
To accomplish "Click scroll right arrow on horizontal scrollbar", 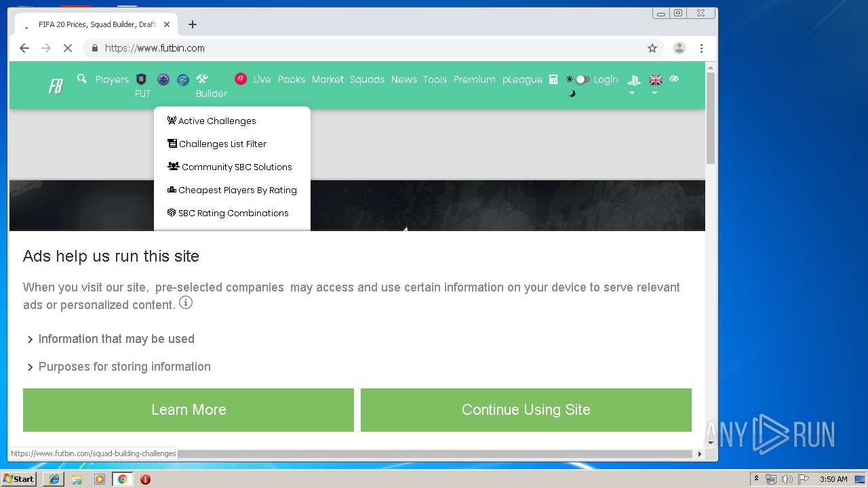I will (x=700, y=453).
